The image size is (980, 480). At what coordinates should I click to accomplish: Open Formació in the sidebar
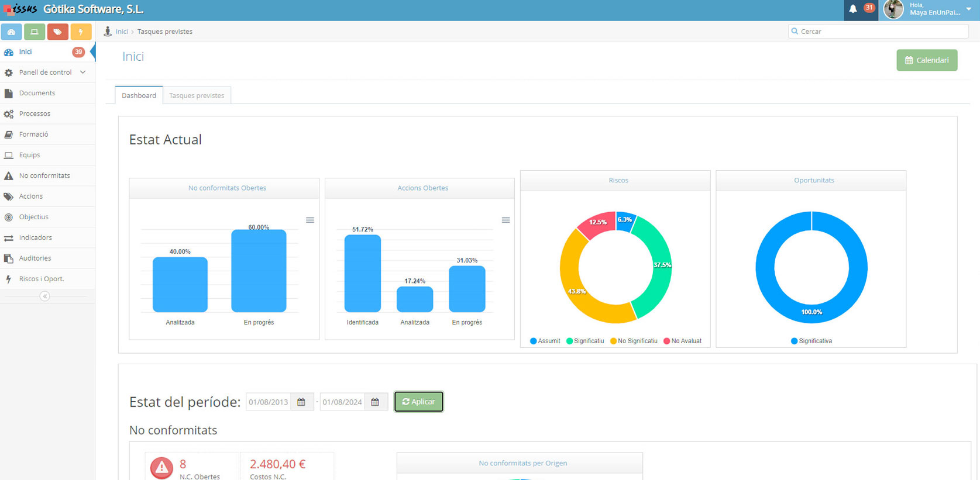click(47, 134)
